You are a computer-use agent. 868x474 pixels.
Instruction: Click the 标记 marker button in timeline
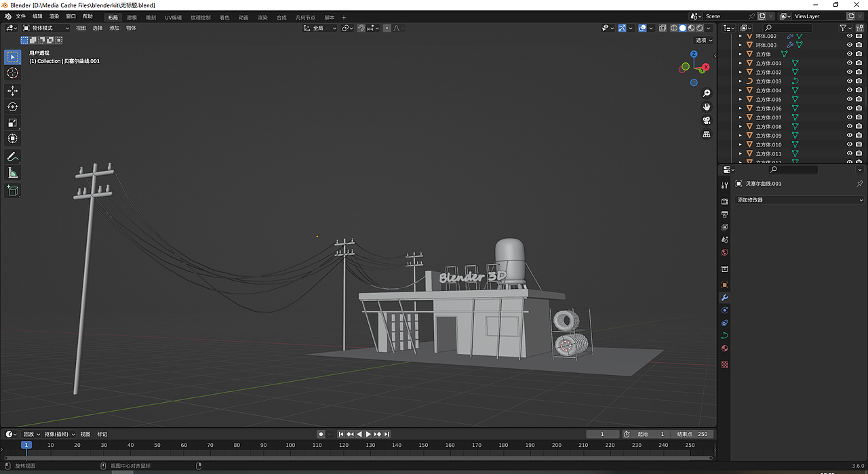[102, 434]
